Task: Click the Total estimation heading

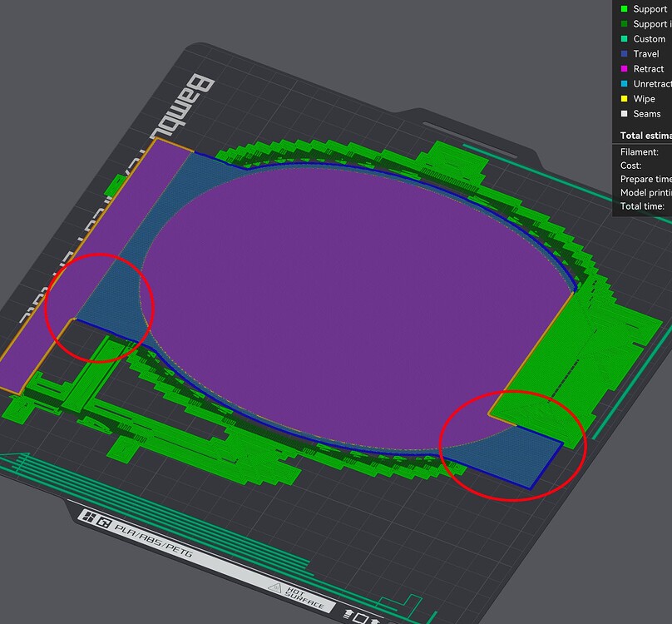Action: click(646, 136)
